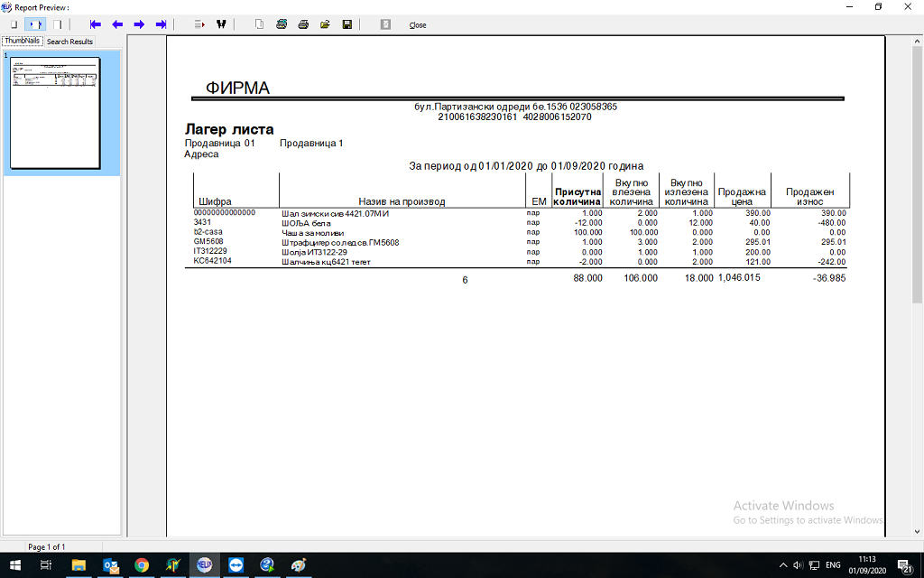
Task: Select the page 1 thumbnail
Action: [x=55, y=113]
